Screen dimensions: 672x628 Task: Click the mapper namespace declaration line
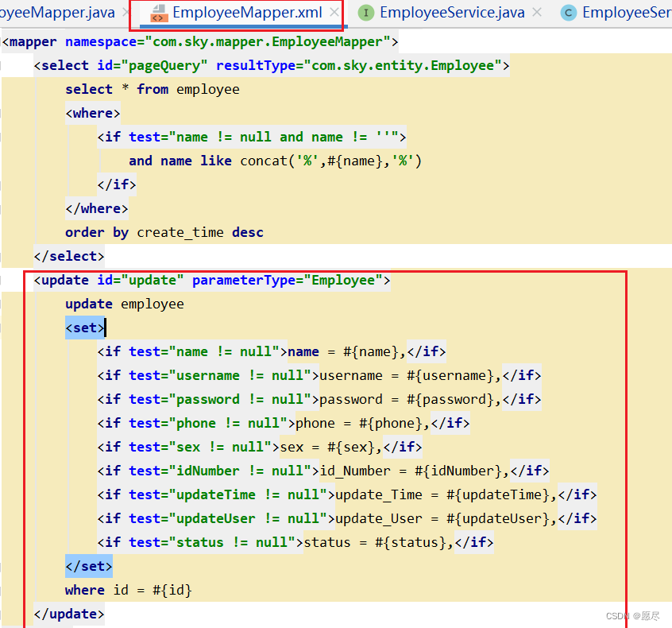[199, 42]
